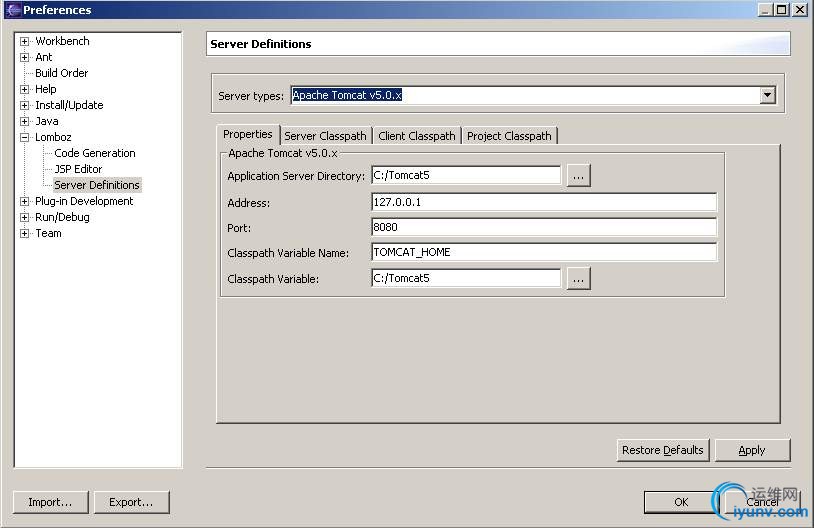Select Workbench in the preferences tree
The width and height of the screenshot is (814, 528).
coord(62,41)
